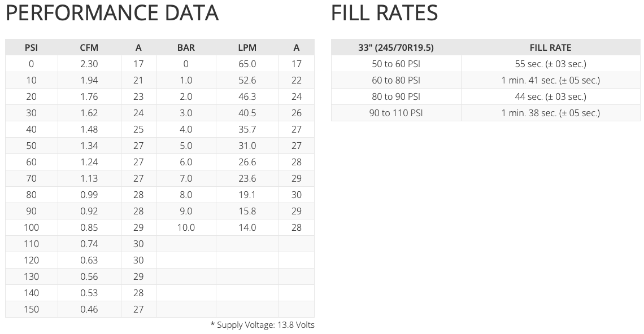Click the PERFORMANCE DATA heading
This screenshot has height=334, width=644.
(112, 14)
